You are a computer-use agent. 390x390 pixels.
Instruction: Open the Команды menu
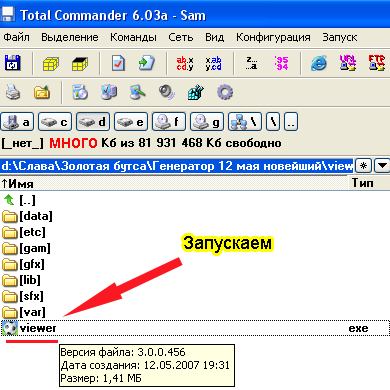pos(133,37)
